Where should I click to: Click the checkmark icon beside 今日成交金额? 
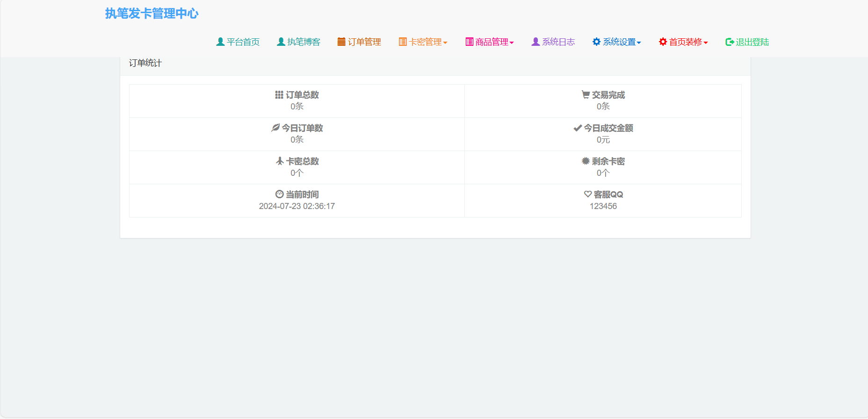[x=578, y=128]
